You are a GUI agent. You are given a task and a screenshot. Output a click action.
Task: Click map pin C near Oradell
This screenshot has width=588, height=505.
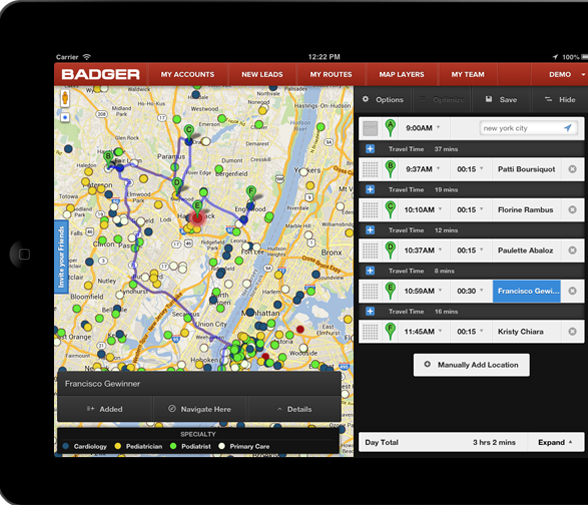(x=189, y=133)
